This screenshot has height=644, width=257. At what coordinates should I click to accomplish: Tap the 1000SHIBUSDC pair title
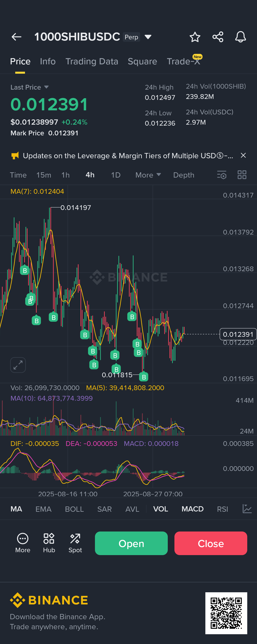77,37
